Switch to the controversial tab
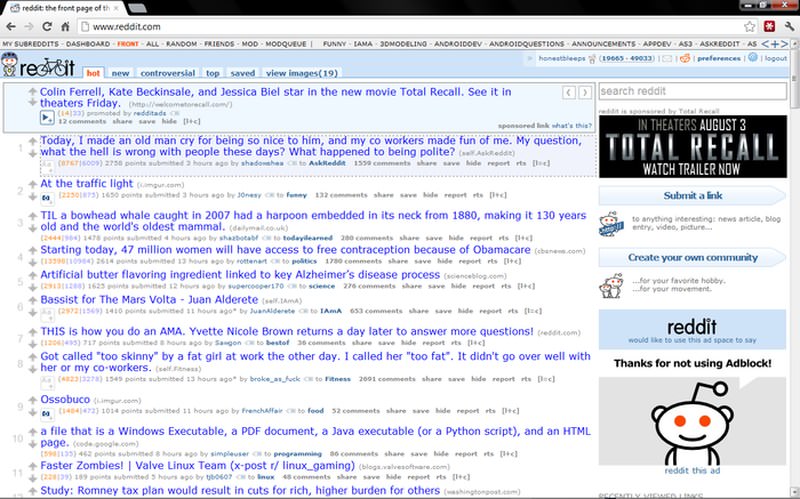 [168, 73]
